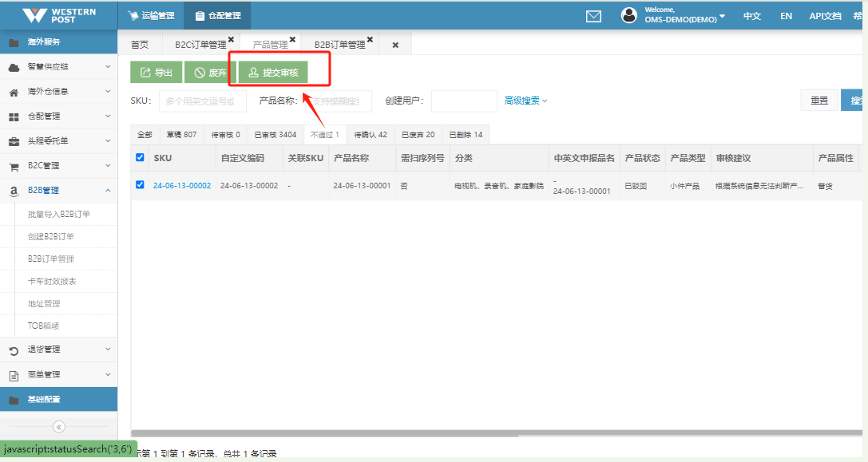Screen dimensions: 868x462
Task: Open 卡车时效报表 in the sidebar
Action: tap(52, 281)
